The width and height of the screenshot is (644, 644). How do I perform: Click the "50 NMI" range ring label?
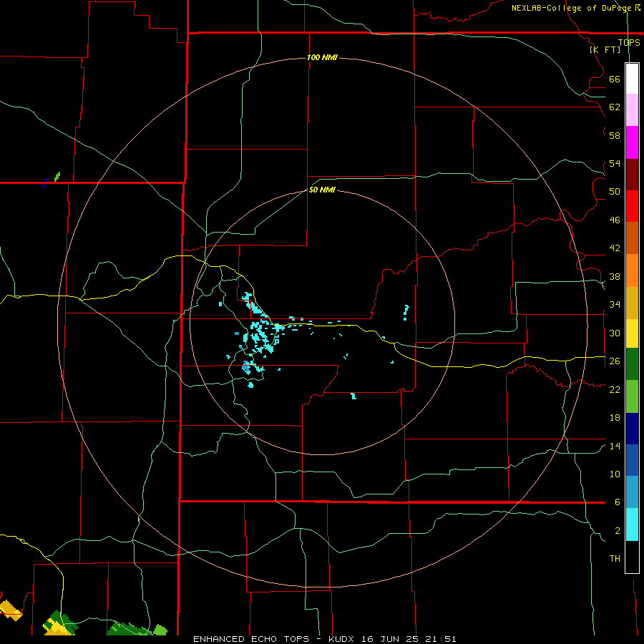coord(322,190)
